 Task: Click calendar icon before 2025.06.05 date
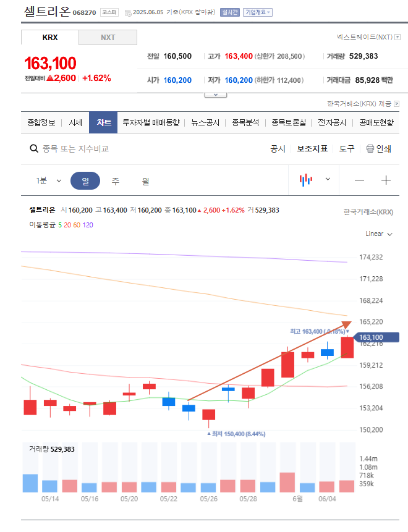128,12
